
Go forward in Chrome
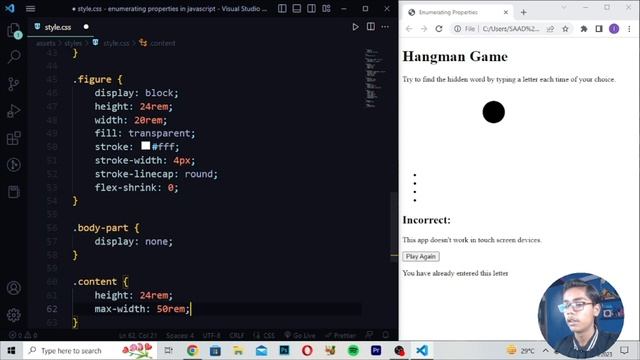(x=424, y=29)
